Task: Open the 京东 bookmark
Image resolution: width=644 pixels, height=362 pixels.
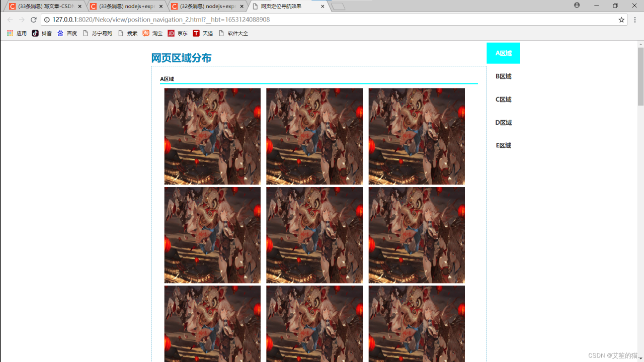Action: coord(178,33)
